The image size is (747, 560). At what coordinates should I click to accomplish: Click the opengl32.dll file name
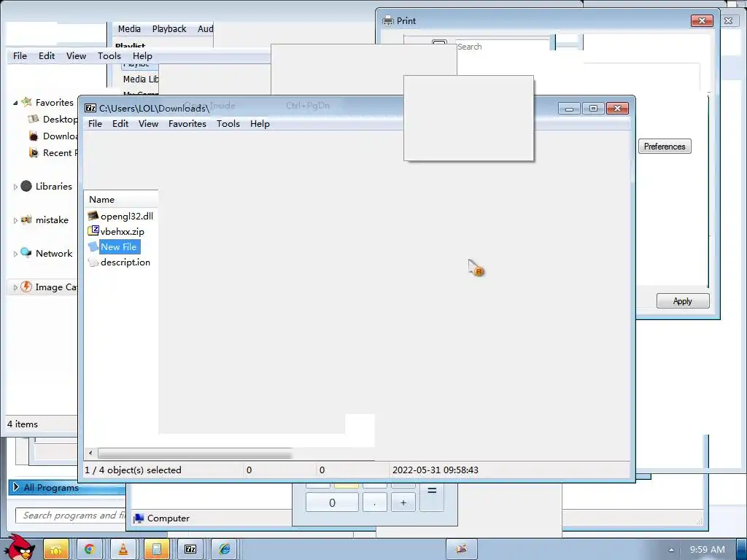point(127,216)
